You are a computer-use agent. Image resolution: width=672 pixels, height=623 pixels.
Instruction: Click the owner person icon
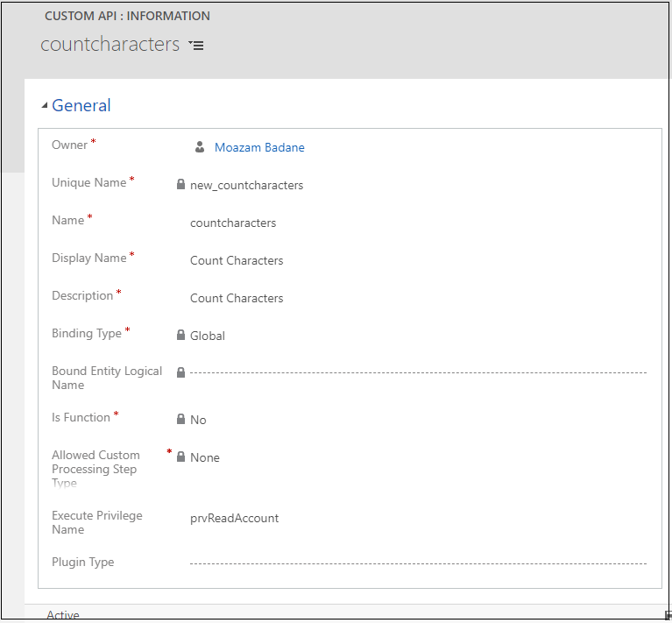[199, 147]
